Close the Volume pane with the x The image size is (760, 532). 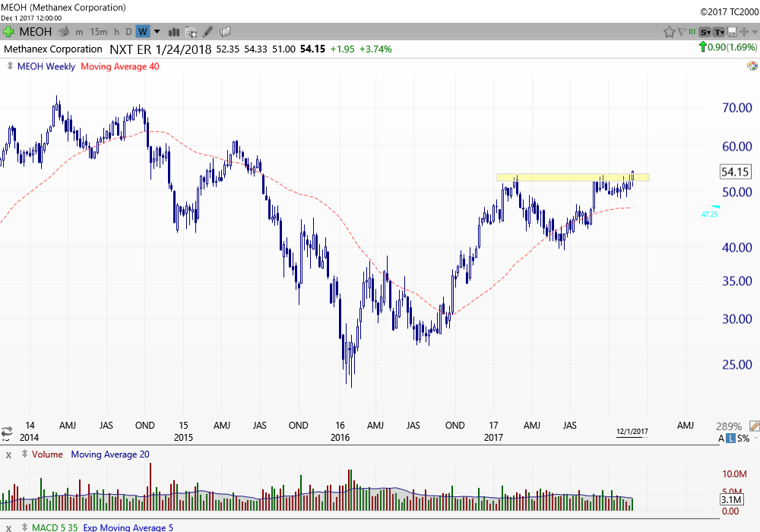(x=9, y=454)
